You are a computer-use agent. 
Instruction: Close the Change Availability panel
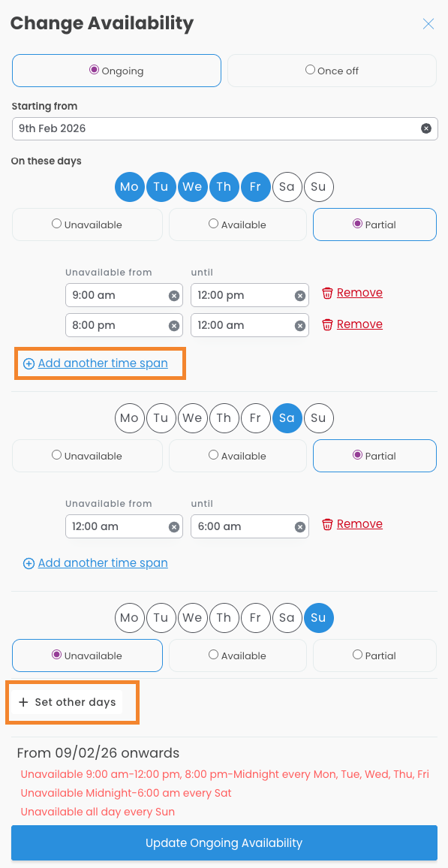[428, 24]
